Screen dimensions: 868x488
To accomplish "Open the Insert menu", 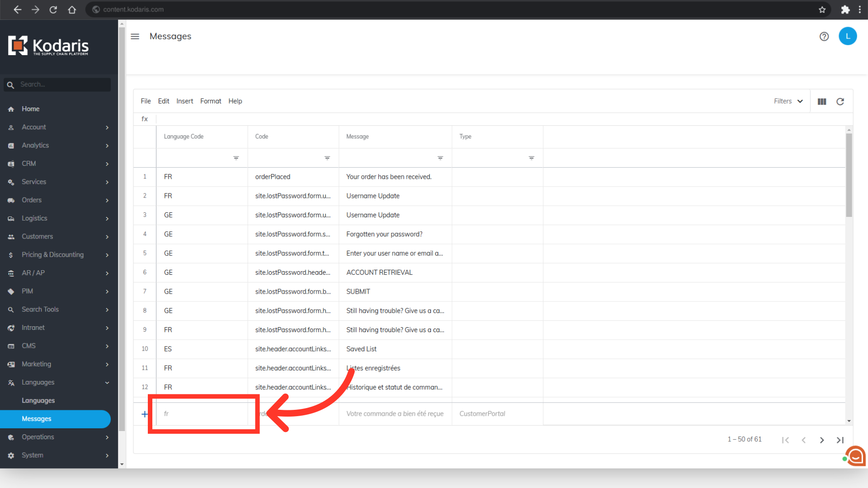I will 184,101.
